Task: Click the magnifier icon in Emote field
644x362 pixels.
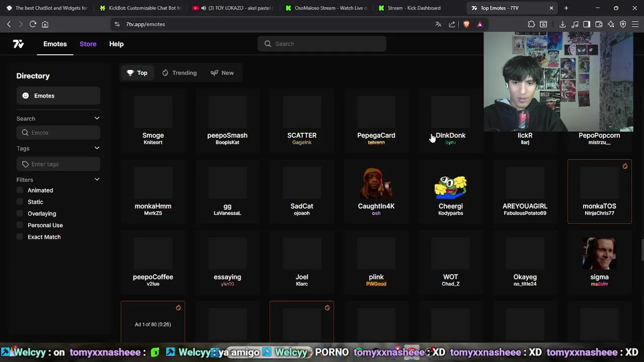Action: pos(25,133)
